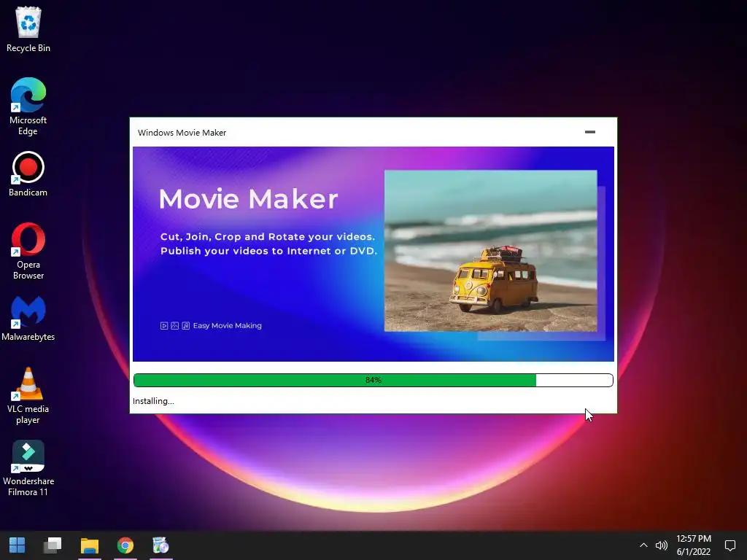This screenshot has height=560, width=747.
Task: Select the Opera Browser desktop shortcut
Action: [x=28, y=251]
